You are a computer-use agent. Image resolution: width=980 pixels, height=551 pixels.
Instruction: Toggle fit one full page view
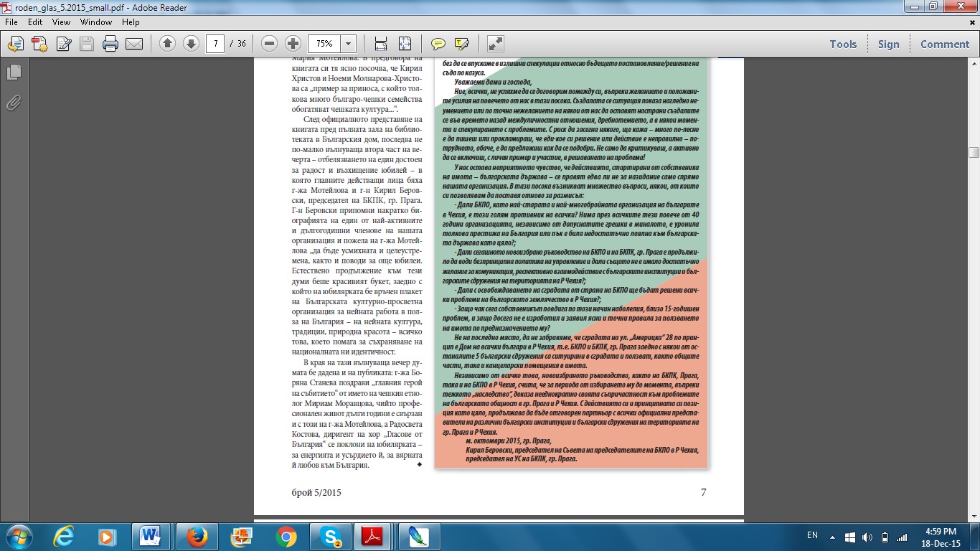coord(405,44)
